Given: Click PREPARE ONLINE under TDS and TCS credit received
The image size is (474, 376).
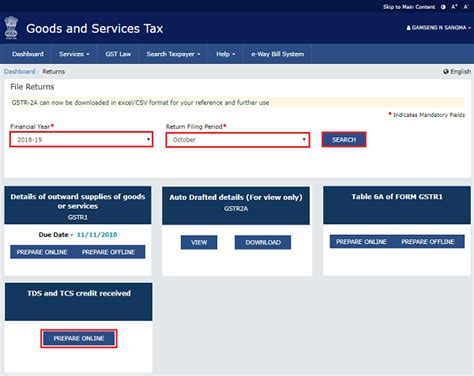Looking at the screenshot, I should point(79,339).
